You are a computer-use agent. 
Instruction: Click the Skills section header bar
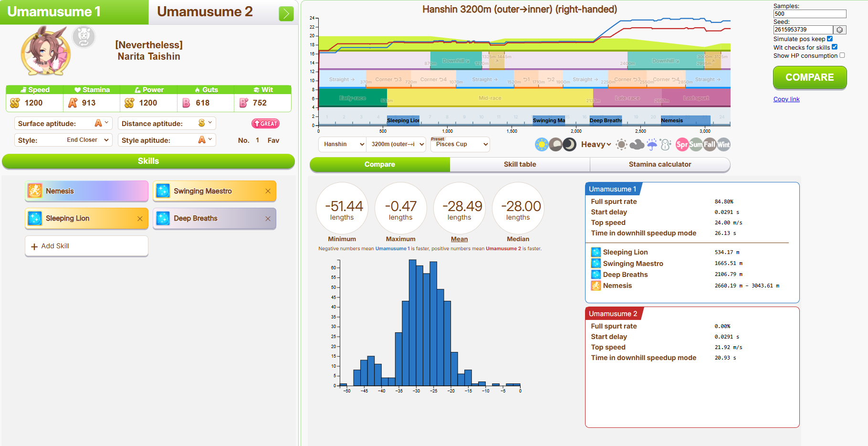pyautogui.click(x=148, y=161)
